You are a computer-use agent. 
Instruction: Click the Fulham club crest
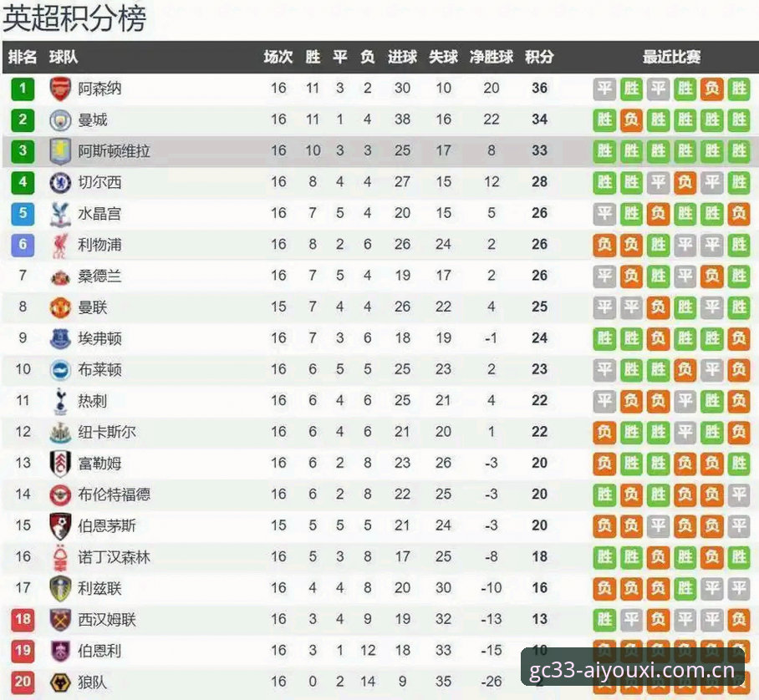coord(60,464)
